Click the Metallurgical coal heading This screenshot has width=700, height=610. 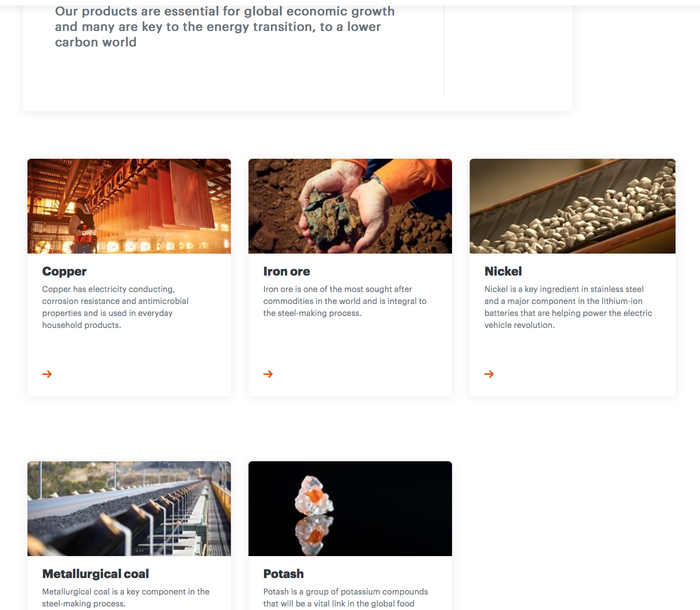[95, 574]
